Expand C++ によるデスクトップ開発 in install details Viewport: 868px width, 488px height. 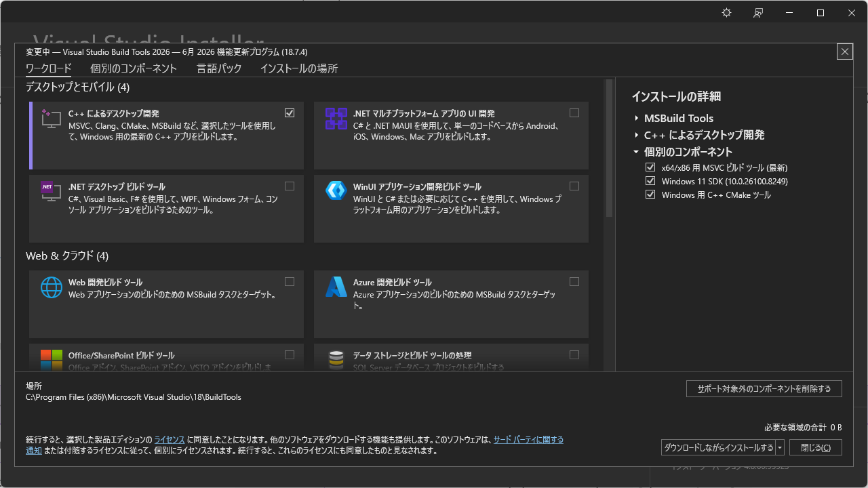[637, 135]
